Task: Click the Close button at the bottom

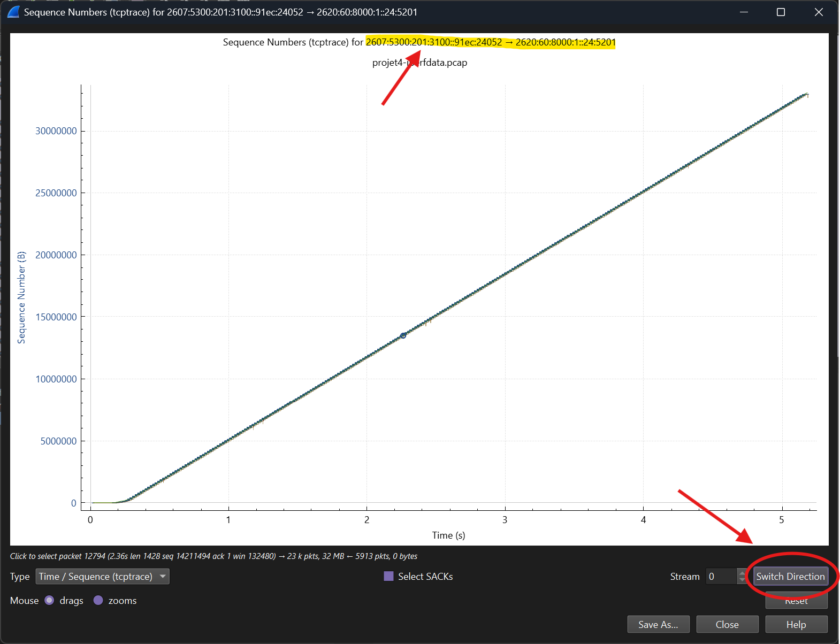Action: pyautogui.click(x=727, y=624)
